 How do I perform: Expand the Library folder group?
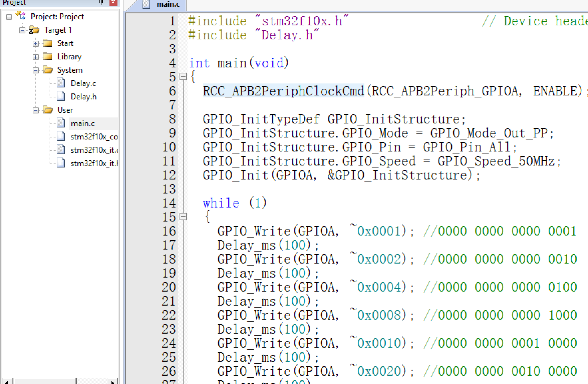tap(36, 57)
